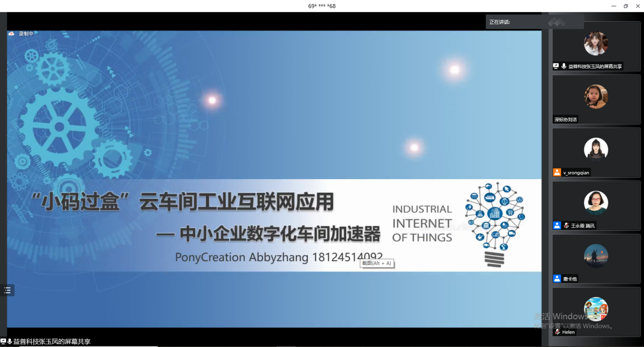Click 撒卡他 participant avatar
Viewport: 644px width, 347px height.
[596, 256]
